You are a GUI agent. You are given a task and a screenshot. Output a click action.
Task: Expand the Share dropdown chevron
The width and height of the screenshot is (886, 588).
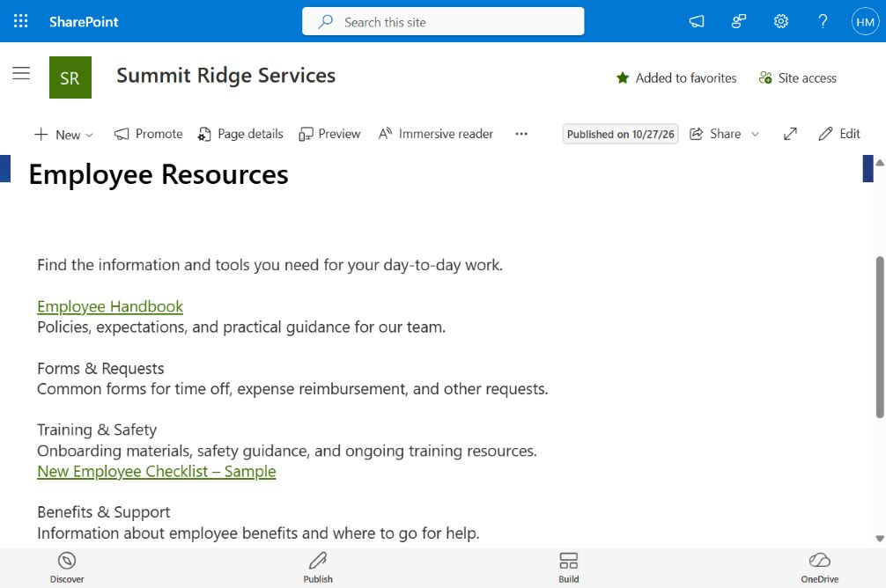point(755,135)
